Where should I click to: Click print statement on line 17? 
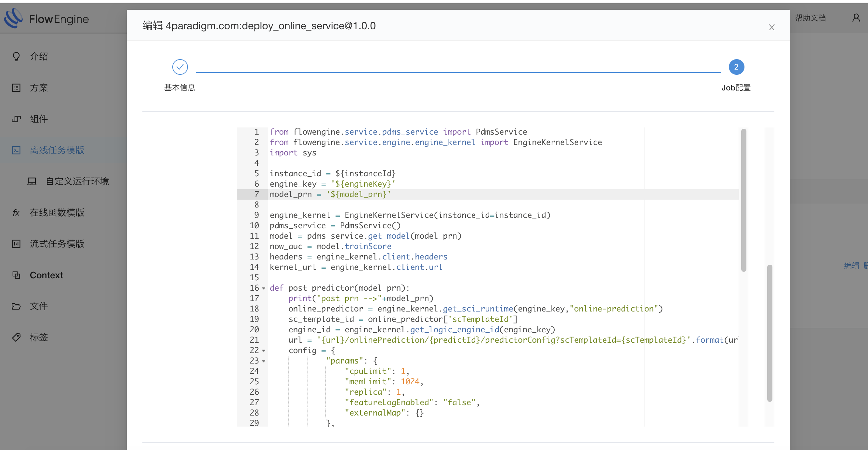tap(361, 299)
